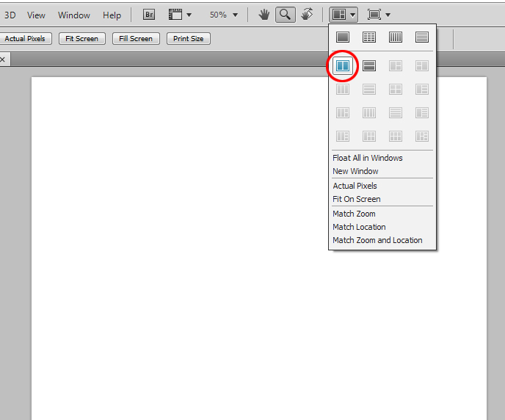This screenshot has width=505, height=420.
Task: Collapse the Arrange Documents dropdown
Action: 344,15
